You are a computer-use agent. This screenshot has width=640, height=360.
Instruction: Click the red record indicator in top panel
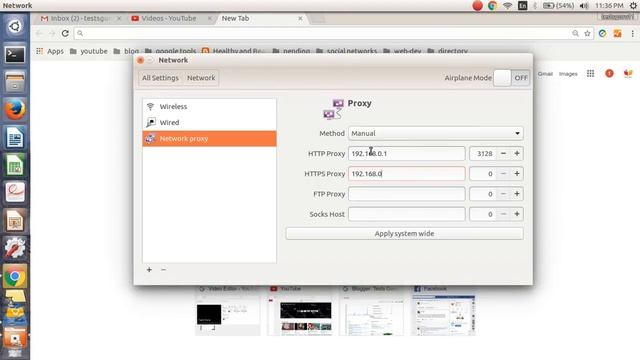477,6
